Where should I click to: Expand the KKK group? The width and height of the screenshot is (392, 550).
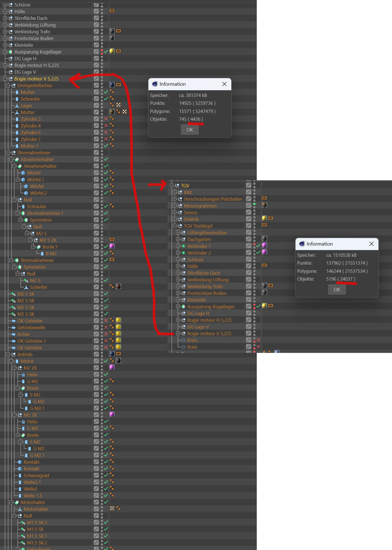175,192
